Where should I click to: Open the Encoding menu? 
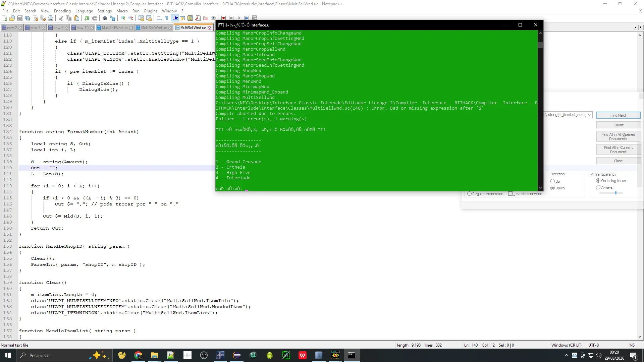click(x=62, y=11)
